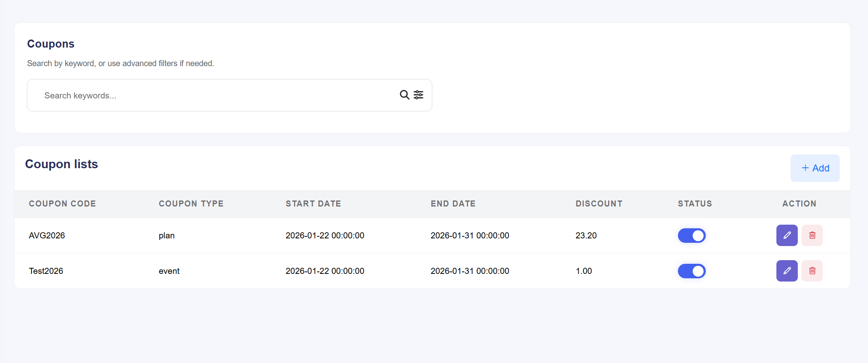Sort by the COUPON CODE column
The image size is (868, 363).
62,204
